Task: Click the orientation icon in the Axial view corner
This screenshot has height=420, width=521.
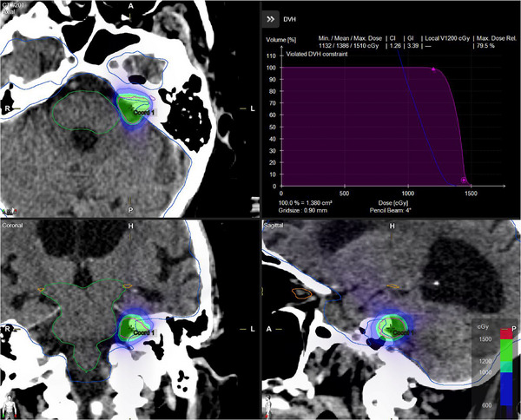Action: tap(10, 211)
